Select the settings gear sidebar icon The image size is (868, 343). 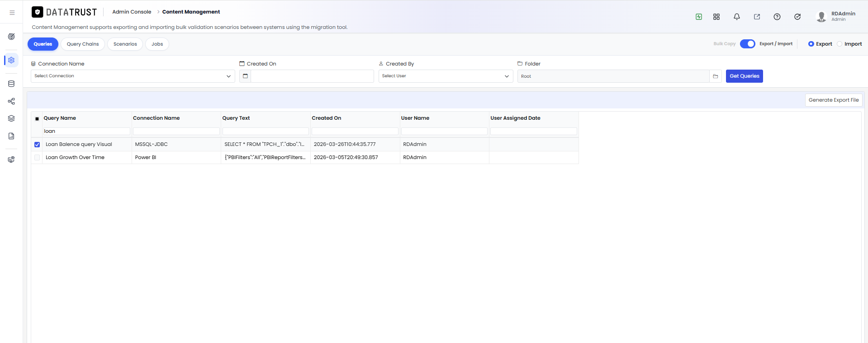pos(11,60)
